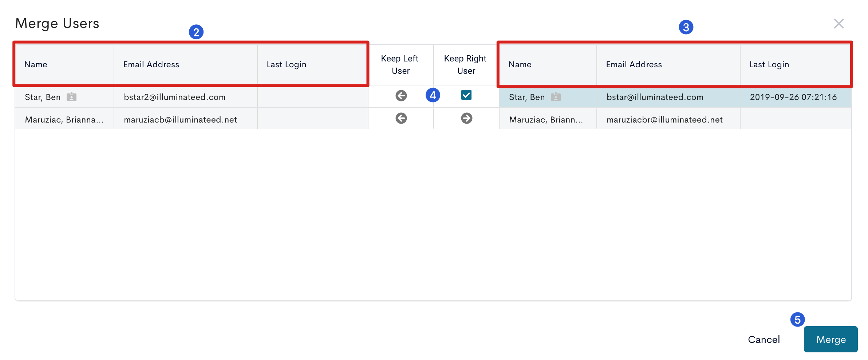Click left Star, Ben name text

tap(43, 97)
